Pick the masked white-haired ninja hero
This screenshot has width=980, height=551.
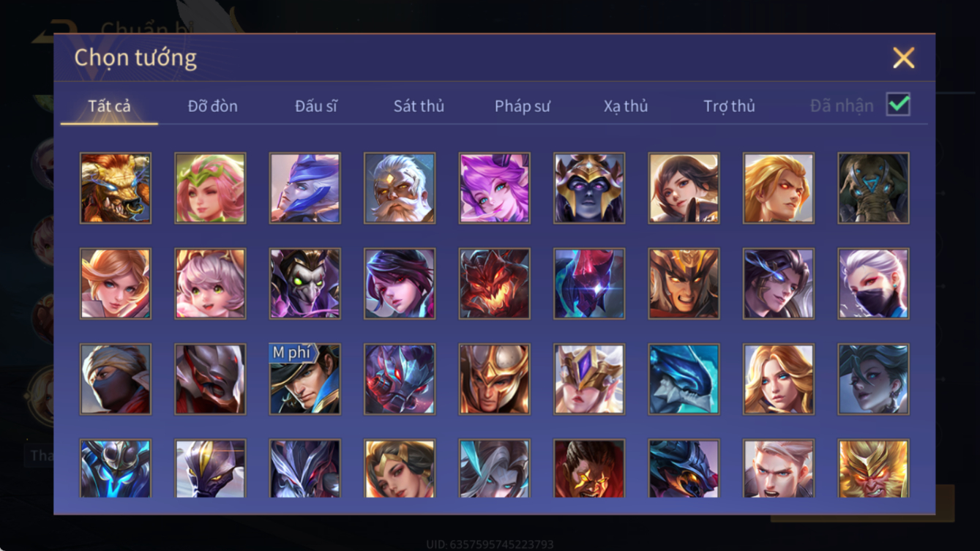873,283
